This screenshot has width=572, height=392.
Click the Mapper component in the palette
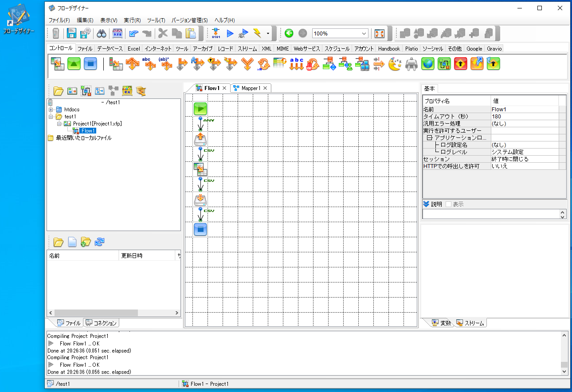pos(58,63)
